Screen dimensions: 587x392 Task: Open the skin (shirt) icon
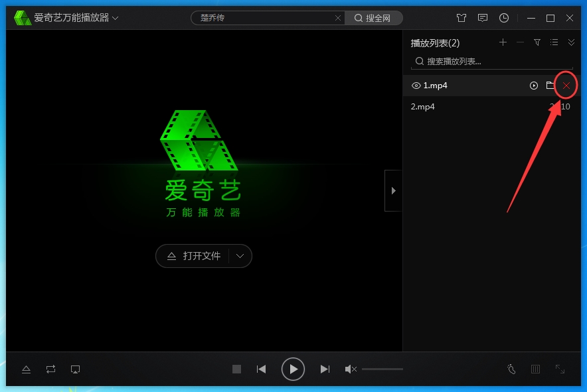(461, 18)
